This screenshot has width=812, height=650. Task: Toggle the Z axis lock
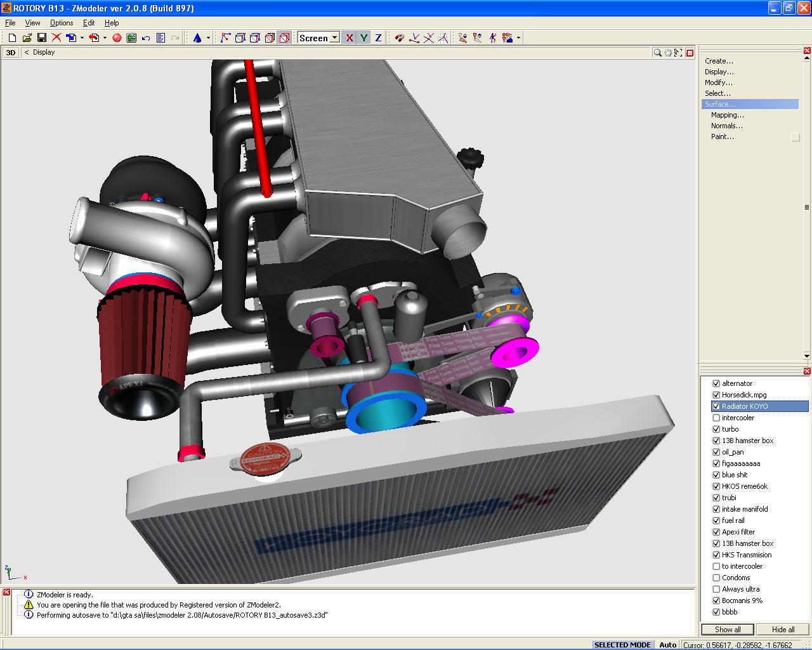coord(378,38)
